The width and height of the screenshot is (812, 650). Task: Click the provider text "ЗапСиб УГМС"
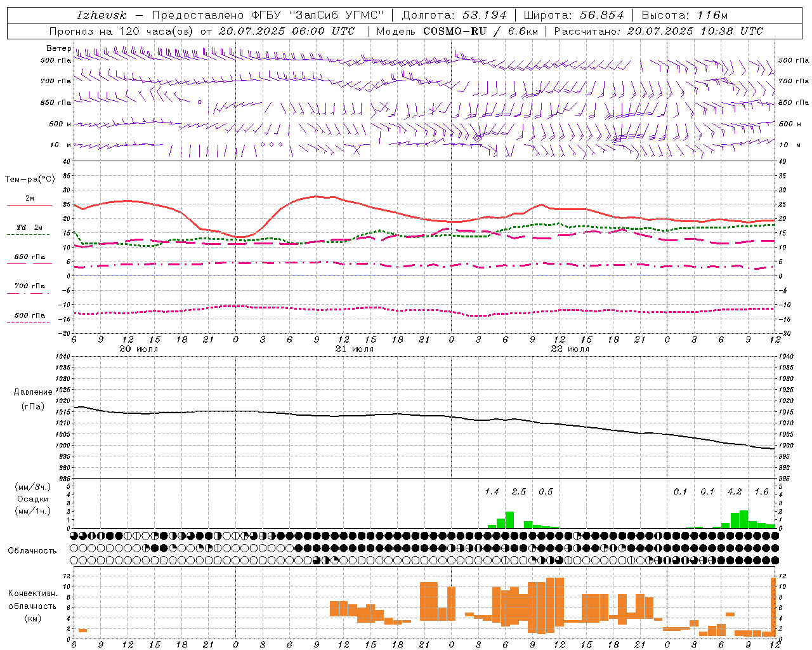(x=336, y=15)
